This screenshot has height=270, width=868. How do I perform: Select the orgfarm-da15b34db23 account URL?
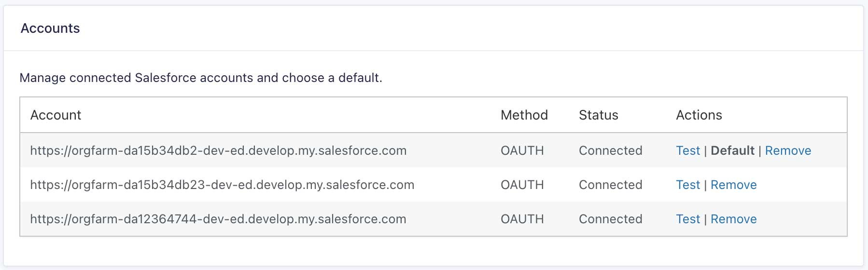[x=222, y=185]
